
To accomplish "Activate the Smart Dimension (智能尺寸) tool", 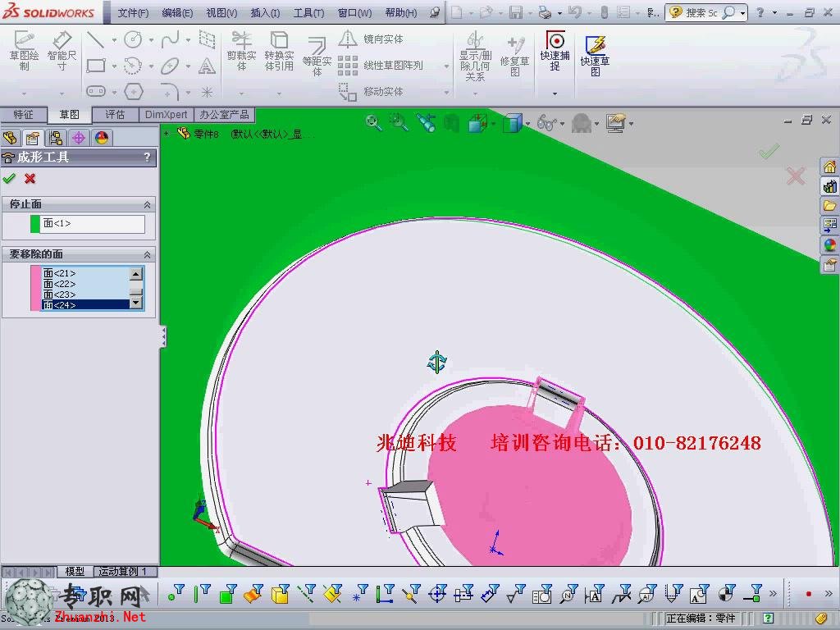I will [62, 51].
